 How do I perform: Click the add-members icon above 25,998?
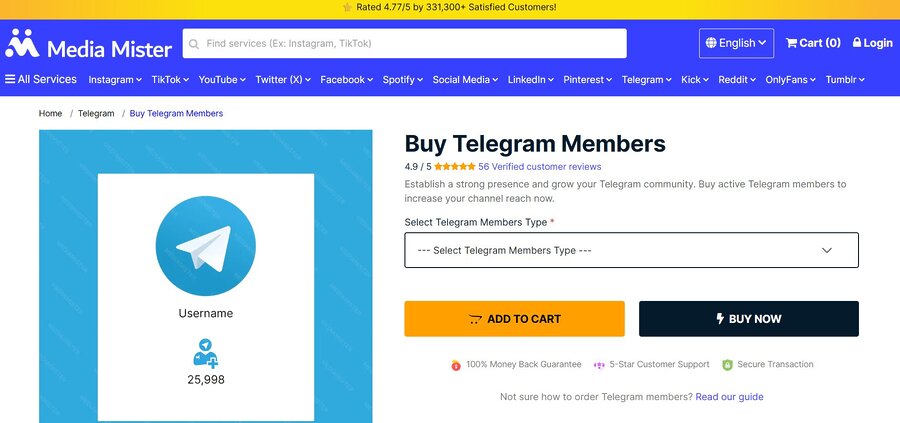pos(205,352)
